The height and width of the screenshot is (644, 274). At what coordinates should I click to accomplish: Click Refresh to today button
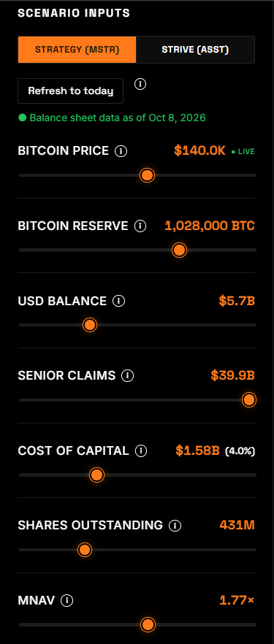pos(71,91)
